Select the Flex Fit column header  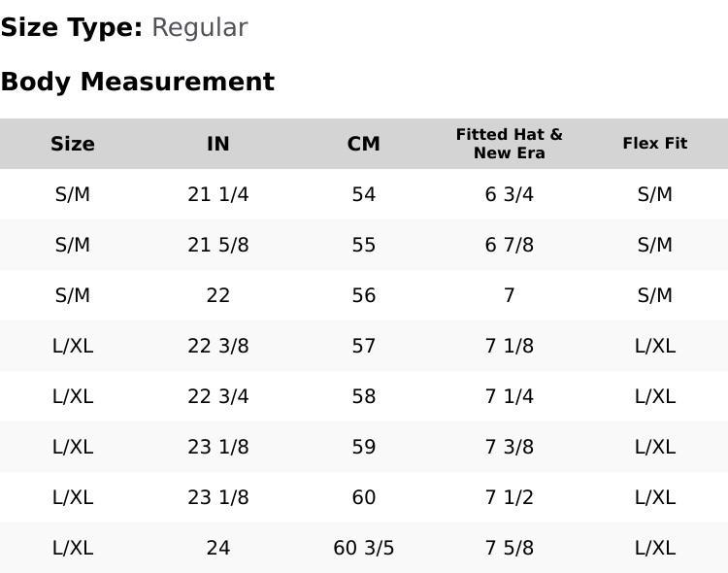click(x=655, y=144)
